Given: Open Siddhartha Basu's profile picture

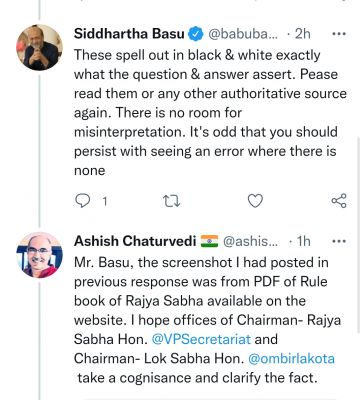Looking at the screenshot, I should tap(39, 47).
